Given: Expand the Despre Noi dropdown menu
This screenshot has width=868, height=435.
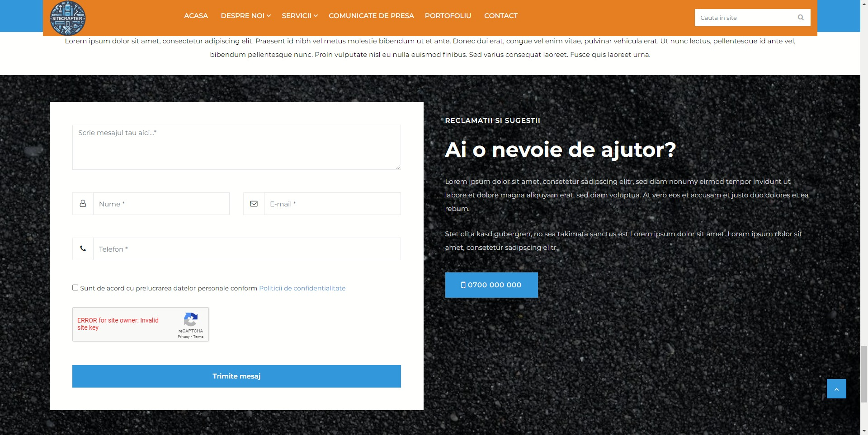Looking at the screenshot, I should 245,16.
